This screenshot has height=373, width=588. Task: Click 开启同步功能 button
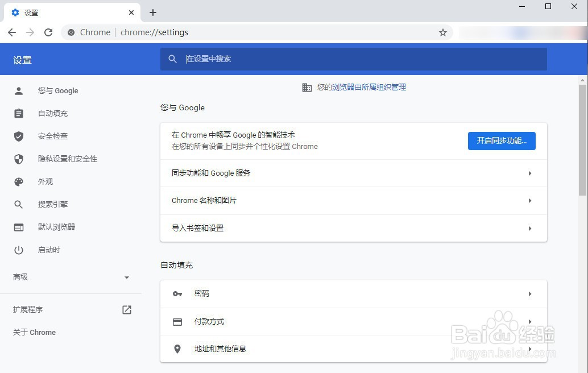click(x=502, y=141)
